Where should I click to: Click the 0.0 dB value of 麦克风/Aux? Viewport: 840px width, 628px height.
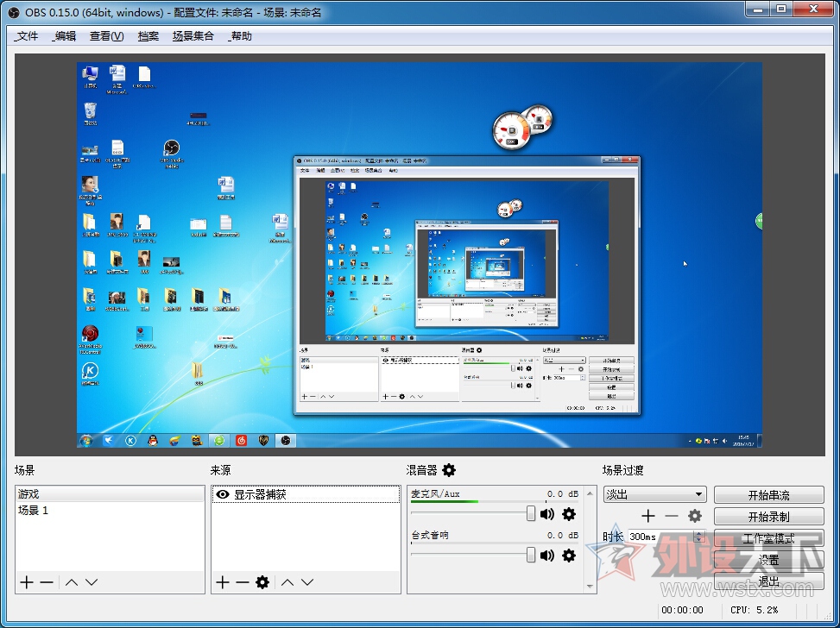tap(563, 493)
